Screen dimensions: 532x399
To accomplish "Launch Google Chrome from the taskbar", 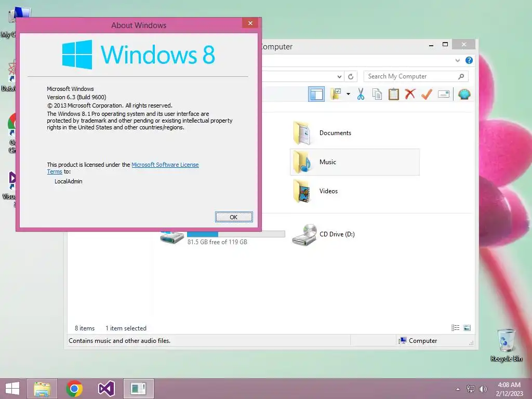I will (x=74, y=389).
